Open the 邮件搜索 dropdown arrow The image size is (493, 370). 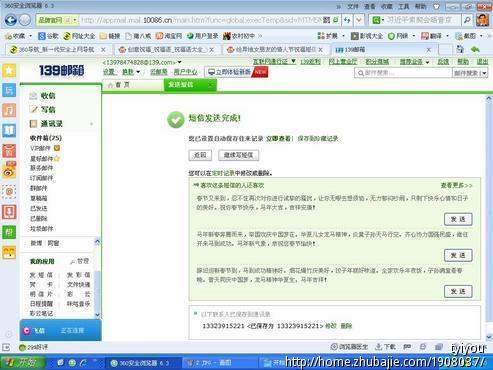[x=484, y=73]
